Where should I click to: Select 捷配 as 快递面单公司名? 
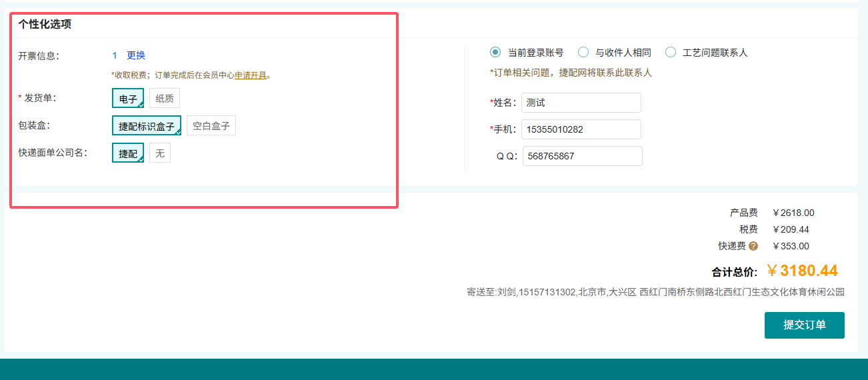click(128, 153)
